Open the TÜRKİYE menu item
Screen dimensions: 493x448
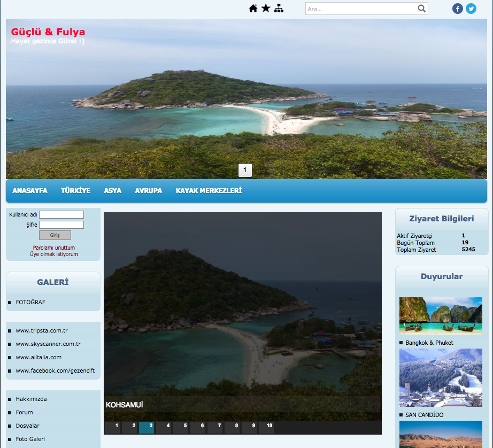[x=75, y=191]
